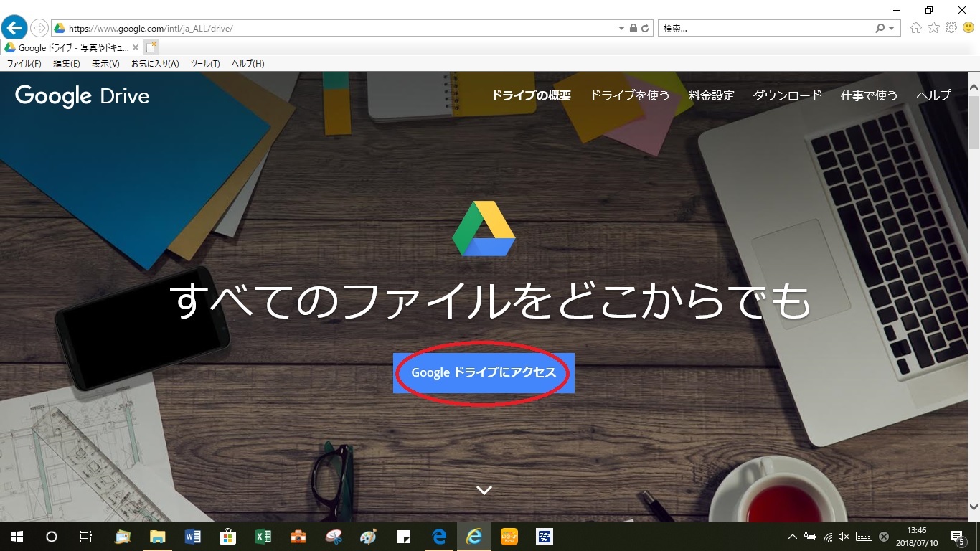Open the Paint palette taskbar icon
980x551 pixels.
368,537
